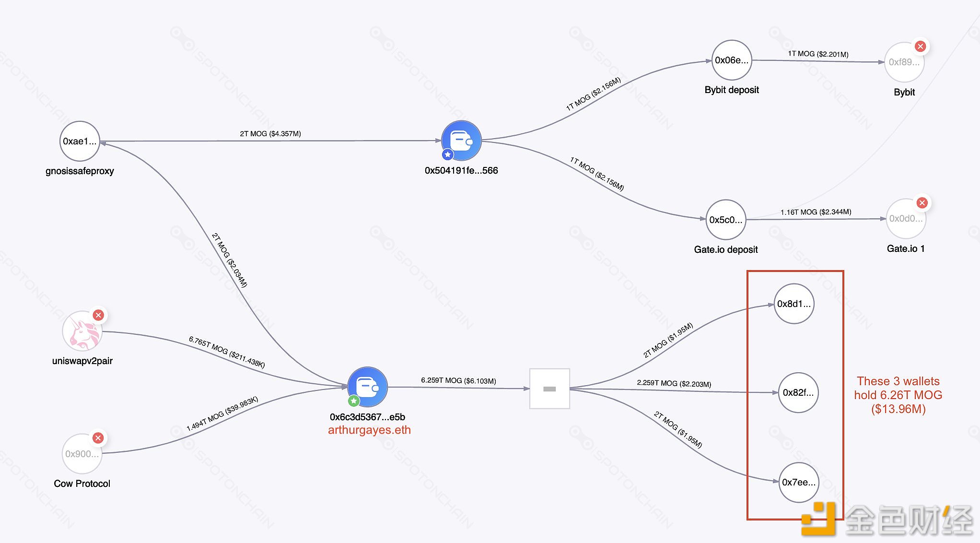Click the 0x06e... Bybit deposit node

(x=732, y=60)
